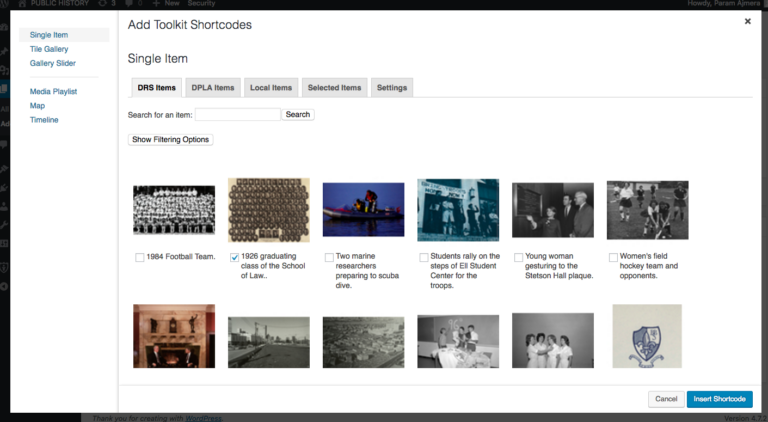
Task: Tick the marine researchers item checkbox
Action: [x=329, y=258]
